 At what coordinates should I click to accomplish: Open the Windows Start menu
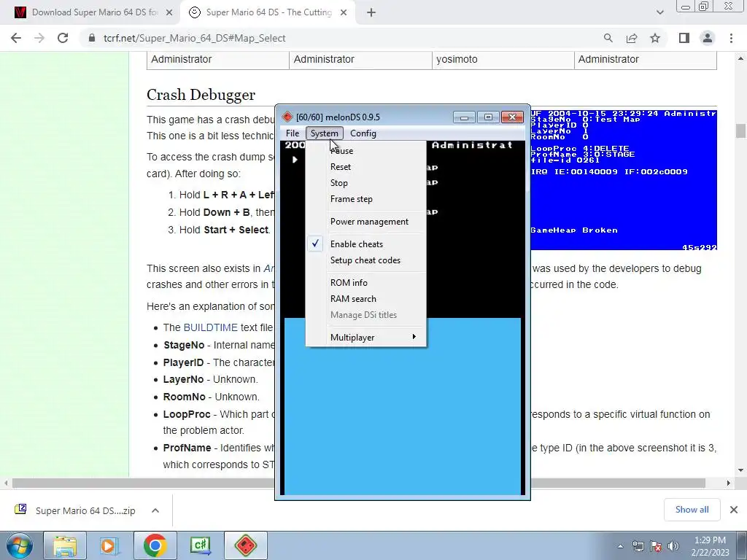(20, 545)
